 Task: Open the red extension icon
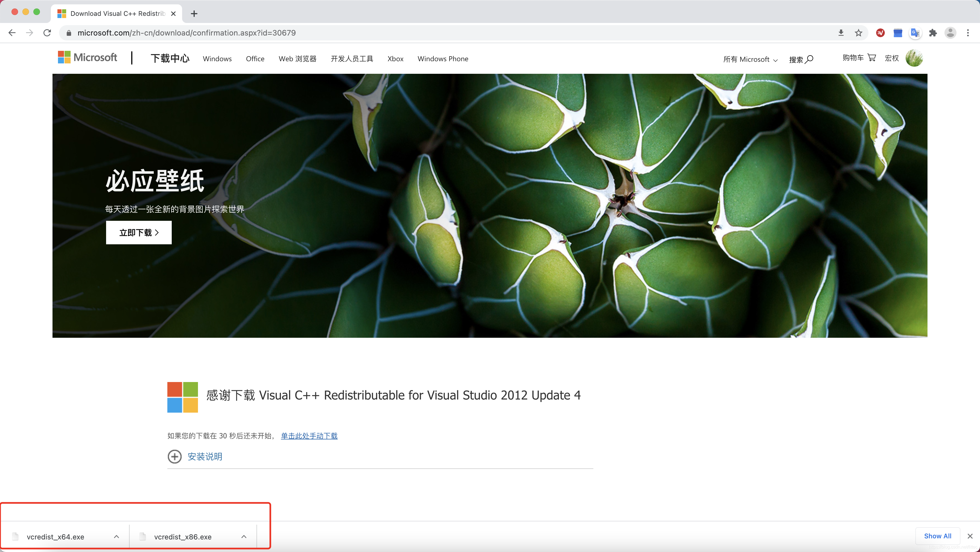880,33
